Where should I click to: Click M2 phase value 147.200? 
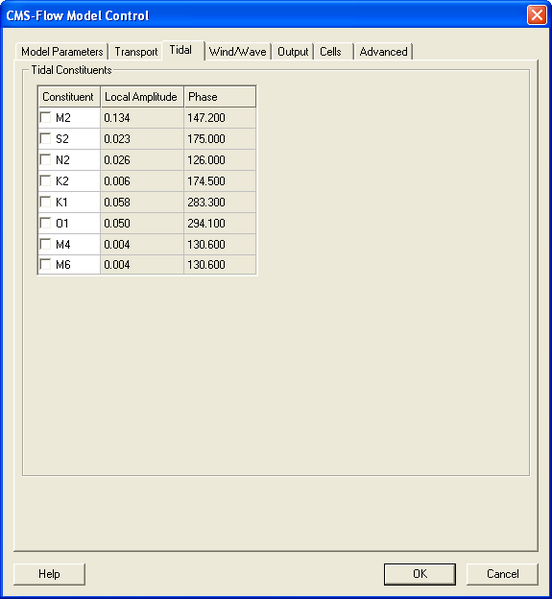click(220, 118)
